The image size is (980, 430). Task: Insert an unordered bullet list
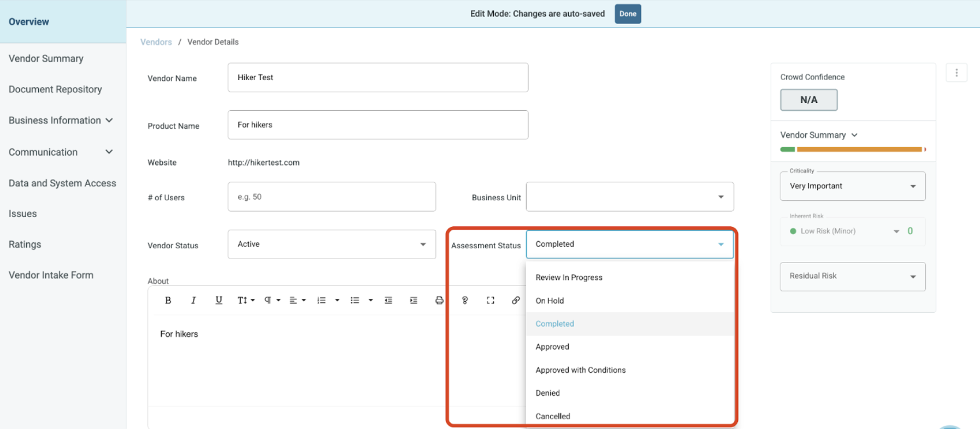tap(355, 300)
